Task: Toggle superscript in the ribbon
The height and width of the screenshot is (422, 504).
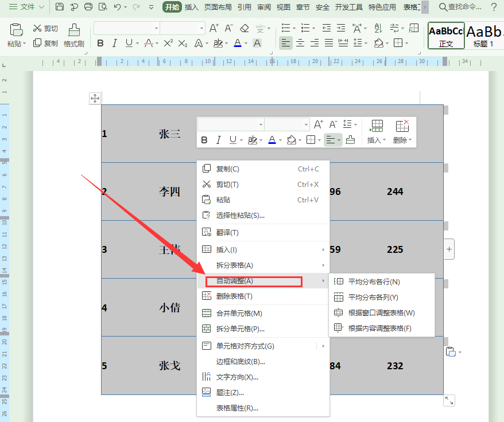Action: point(168,43)
